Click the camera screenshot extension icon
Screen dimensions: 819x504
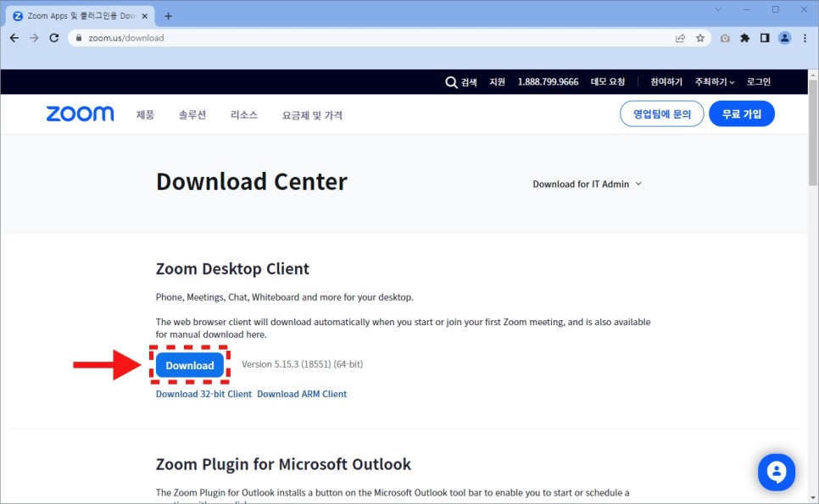[725, 38]
